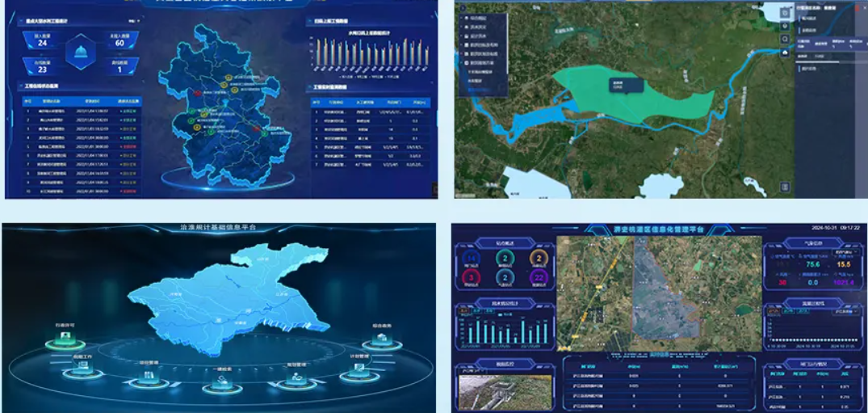Toggle the red circle indicator showing 3

click(472, 279)
